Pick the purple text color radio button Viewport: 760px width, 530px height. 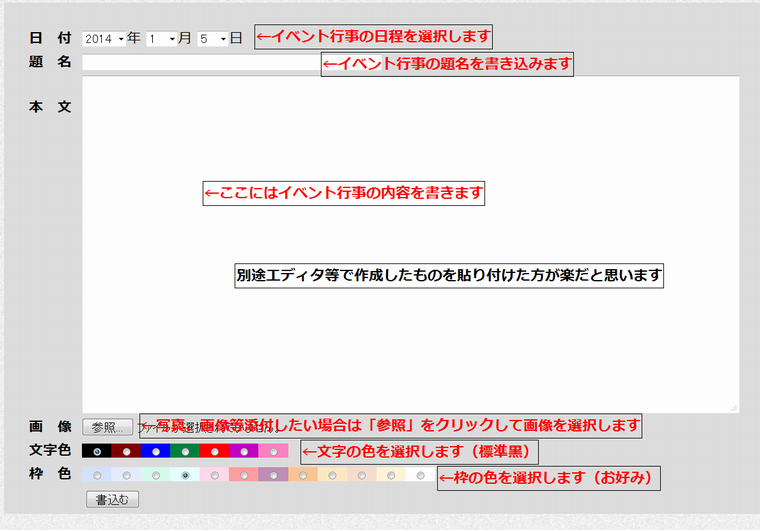point(244,452)
